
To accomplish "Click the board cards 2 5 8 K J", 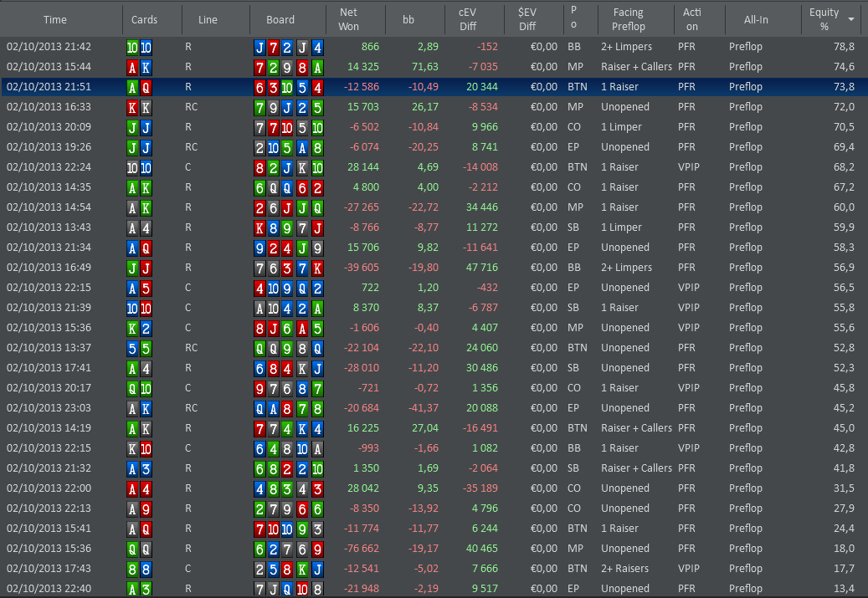I will click(289, 570).
